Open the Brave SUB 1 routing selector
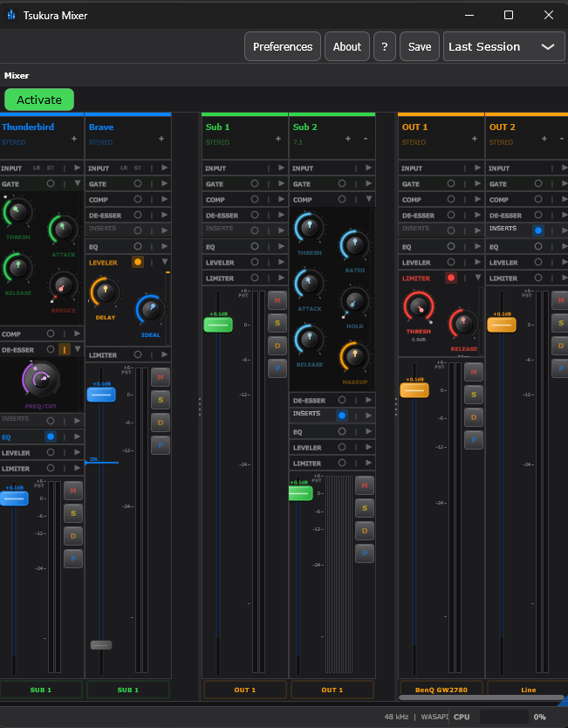Image resolution: width=568 pixels, height=728 pixels. coord(128,690)
